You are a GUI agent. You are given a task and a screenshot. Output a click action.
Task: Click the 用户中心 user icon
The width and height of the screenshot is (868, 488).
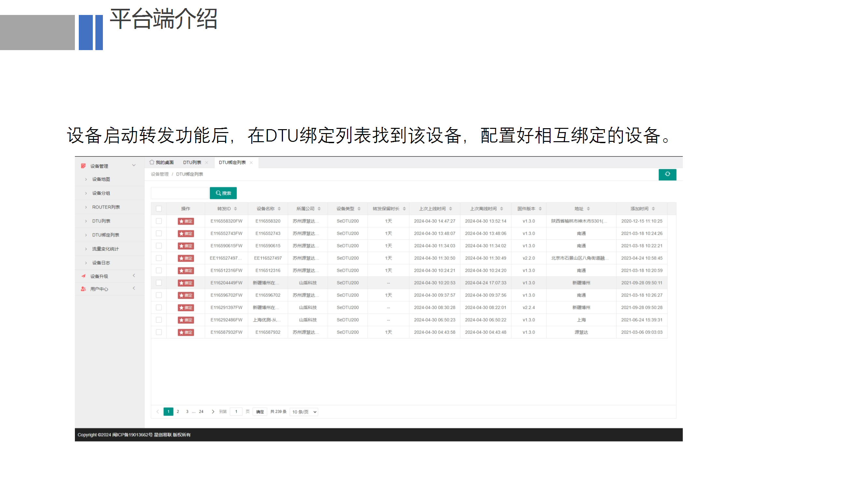pyautogui.click(x=83, y=289)
